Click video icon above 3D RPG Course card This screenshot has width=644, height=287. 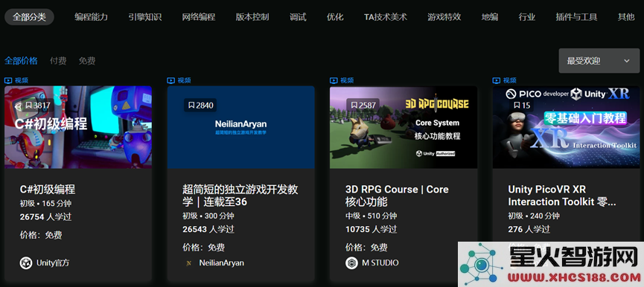pyautogui.click(x=334, y=80)
